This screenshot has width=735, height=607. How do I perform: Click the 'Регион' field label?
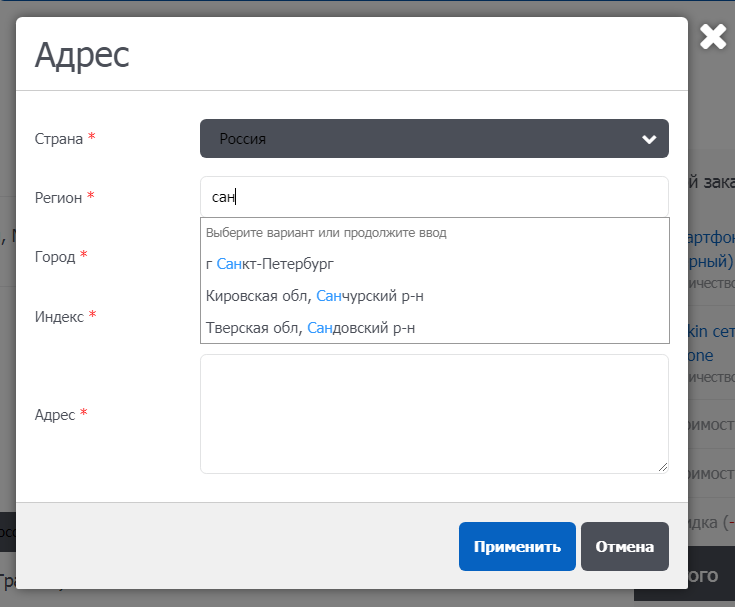point(58,198)
